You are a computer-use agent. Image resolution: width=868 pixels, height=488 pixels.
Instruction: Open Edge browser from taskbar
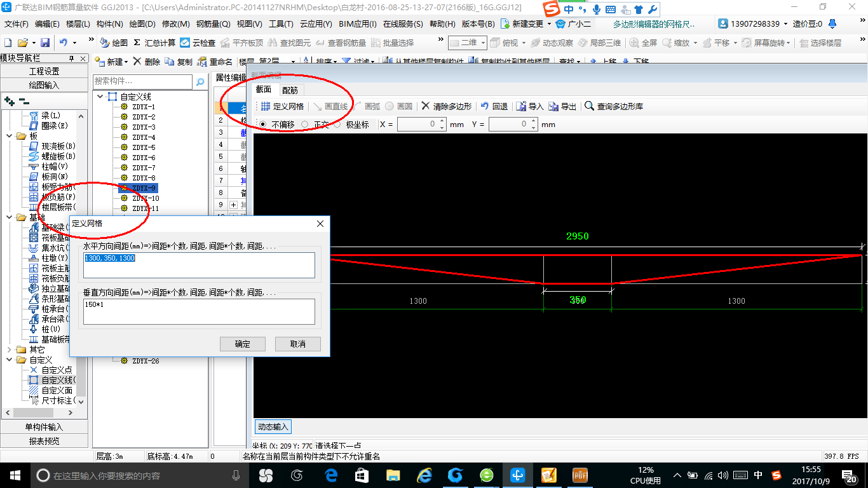coord(330,475)
